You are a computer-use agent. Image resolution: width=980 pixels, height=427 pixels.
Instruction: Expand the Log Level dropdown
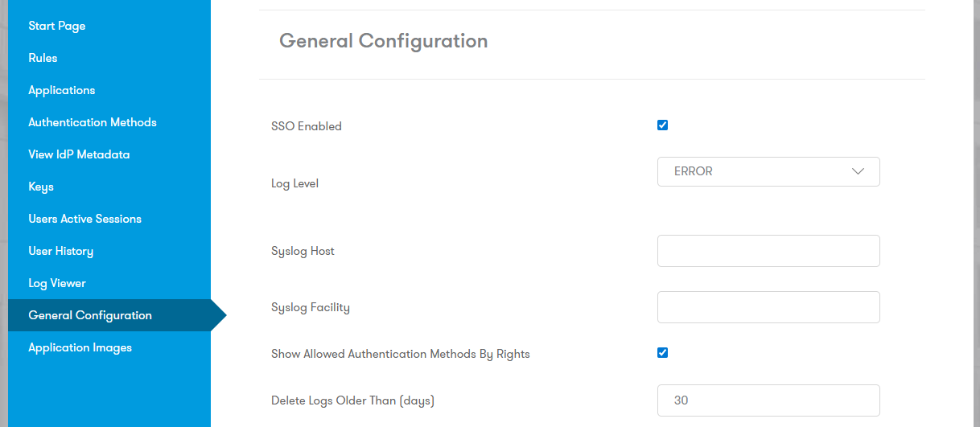[x=768, y=171]
